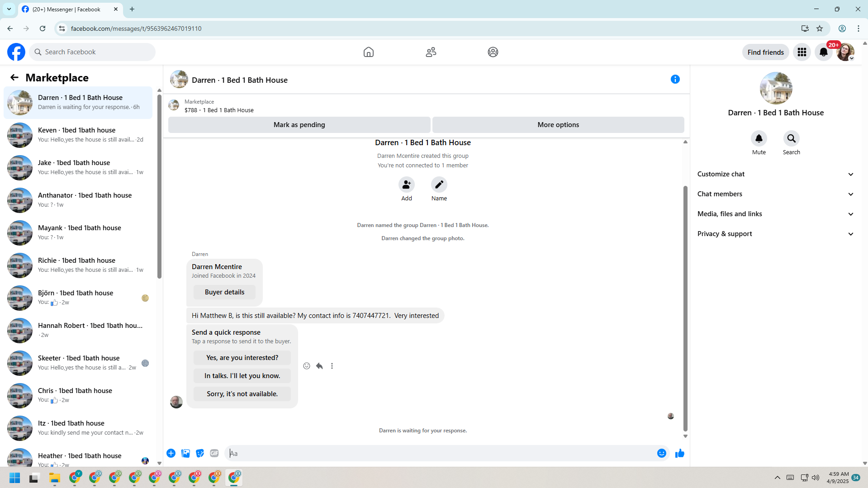Screen dimensions: 868x488
Task: Click the Find friends button
Action: point(766,52)
